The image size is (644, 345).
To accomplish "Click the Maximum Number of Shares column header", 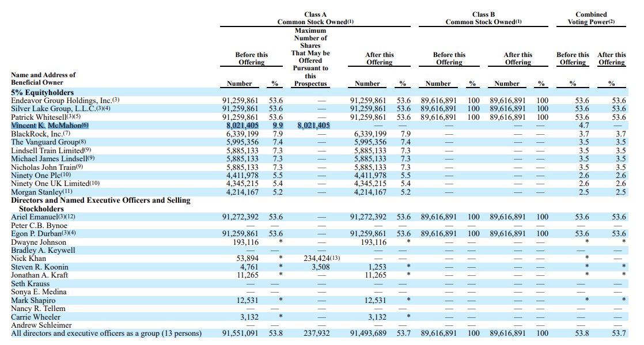I will (x=310, y=57).
